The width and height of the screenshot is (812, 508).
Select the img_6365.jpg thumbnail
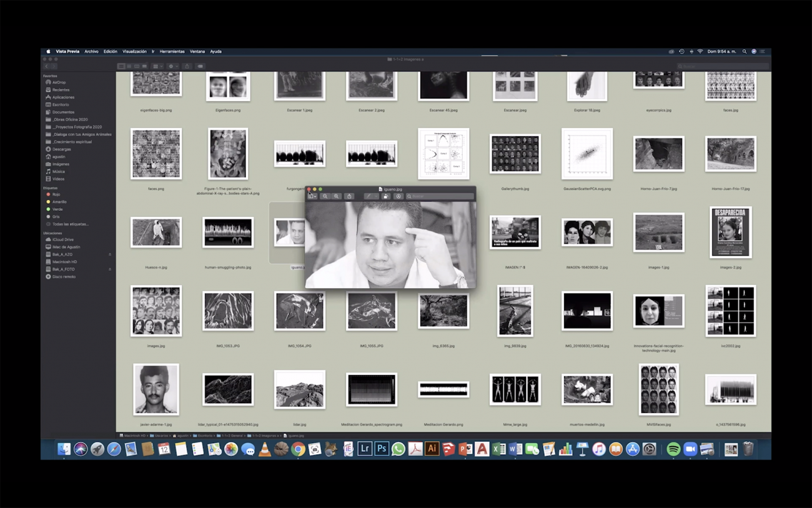pos(443,311)
